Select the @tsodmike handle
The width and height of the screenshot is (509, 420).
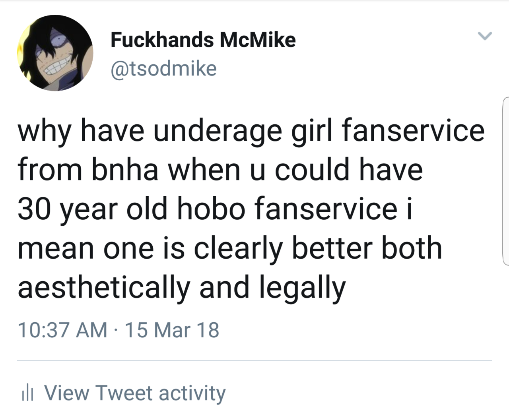(163, 68)
